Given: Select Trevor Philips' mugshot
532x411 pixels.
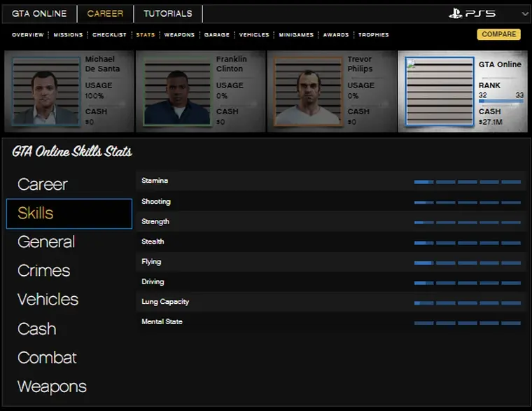Looking at the screenshot, I should [309, 91].
